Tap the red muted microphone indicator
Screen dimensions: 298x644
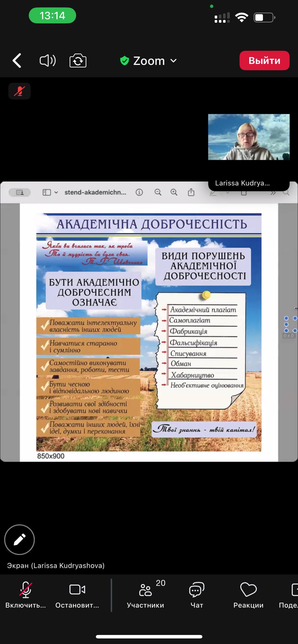19,91
